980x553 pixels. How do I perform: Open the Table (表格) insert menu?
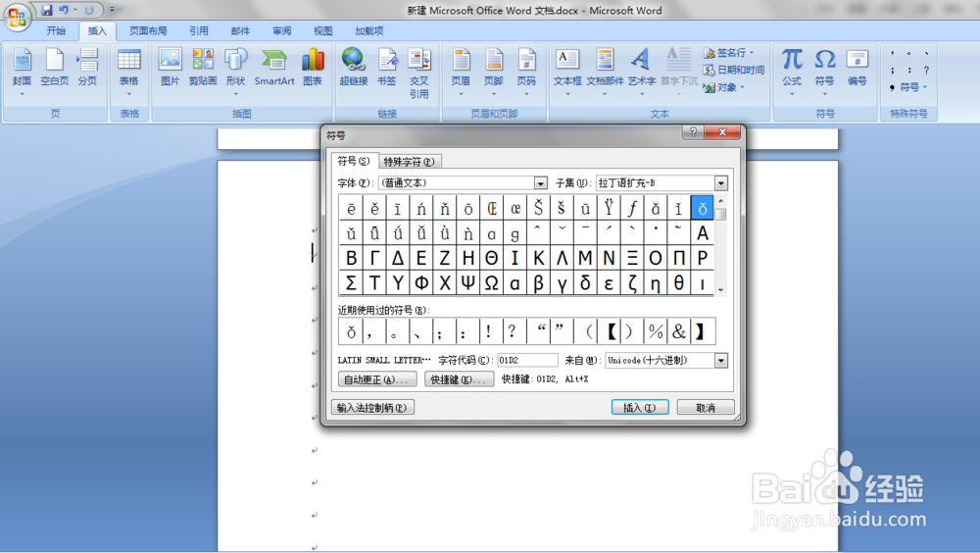point(128,72)
